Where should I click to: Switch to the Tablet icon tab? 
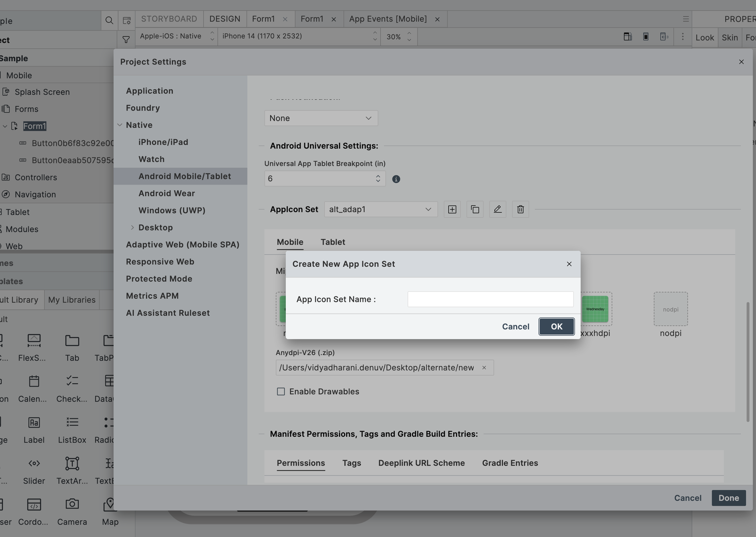click(x=332, y=242)
